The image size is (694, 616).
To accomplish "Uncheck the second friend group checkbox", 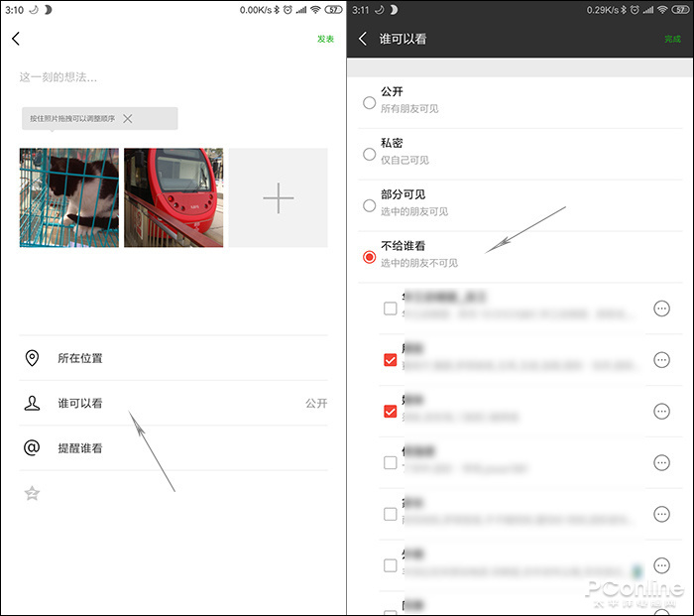I will (390, 360).
